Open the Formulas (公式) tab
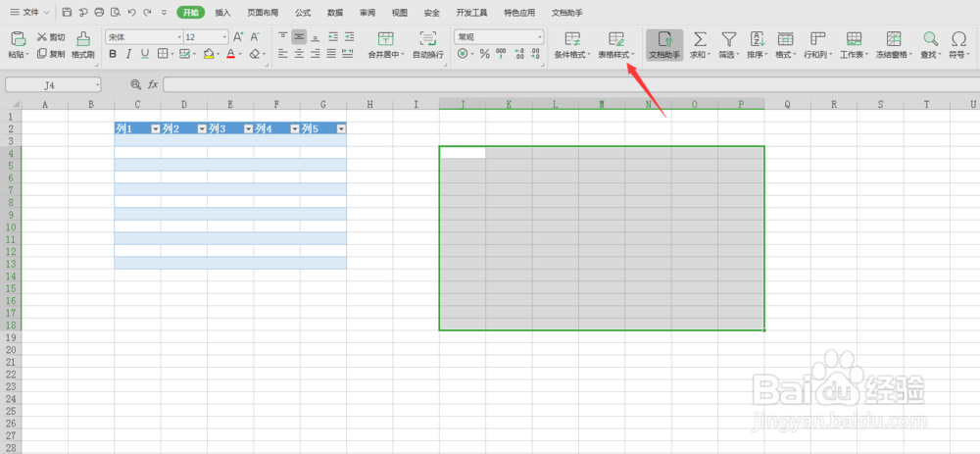The width and height of the screenshot is (980, 454). click(303, 13)
